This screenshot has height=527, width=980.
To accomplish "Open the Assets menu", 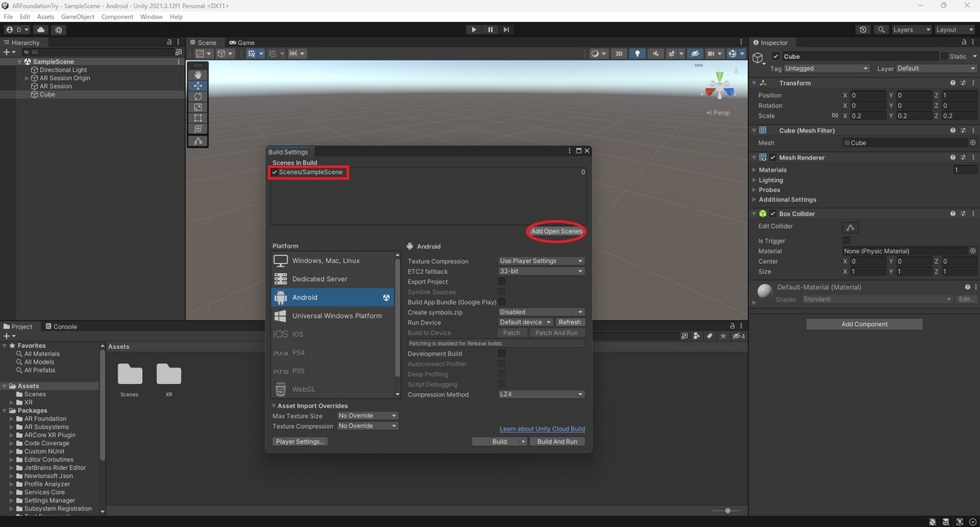I will (x=46, y=16).
